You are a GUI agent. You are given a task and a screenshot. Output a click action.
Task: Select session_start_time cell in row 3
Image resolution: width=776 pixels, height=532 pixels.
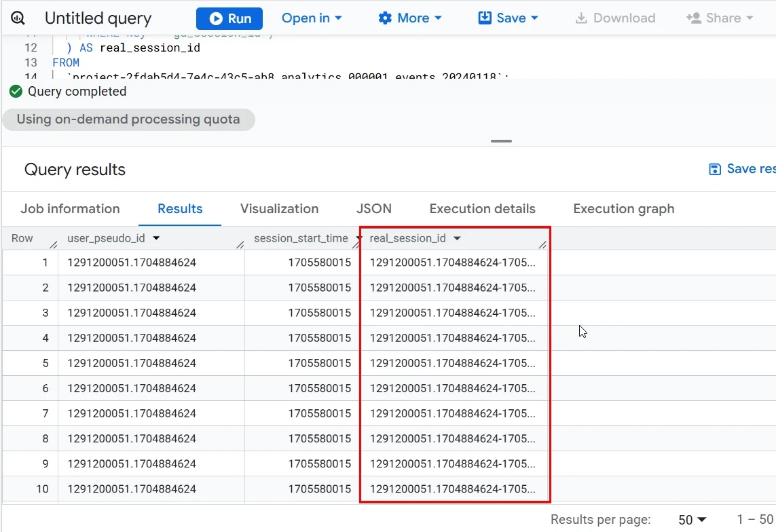point(302,313)
